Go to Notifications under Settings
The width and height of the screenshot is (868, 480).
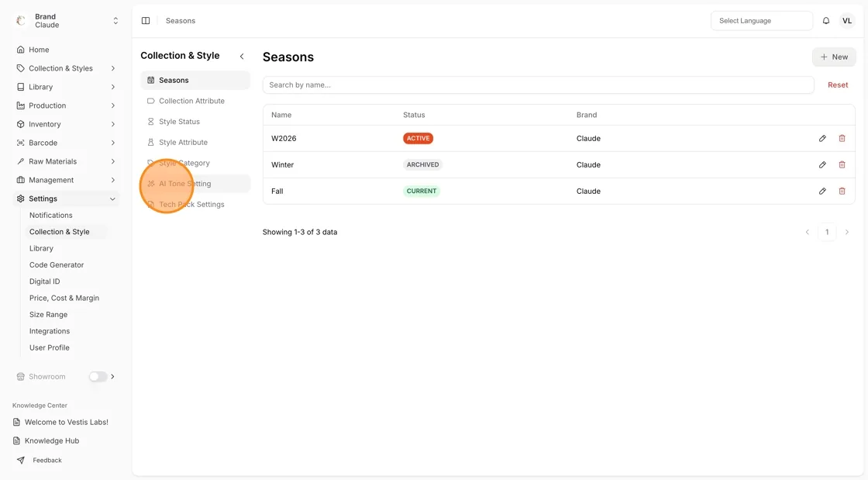tap(51, 215)
